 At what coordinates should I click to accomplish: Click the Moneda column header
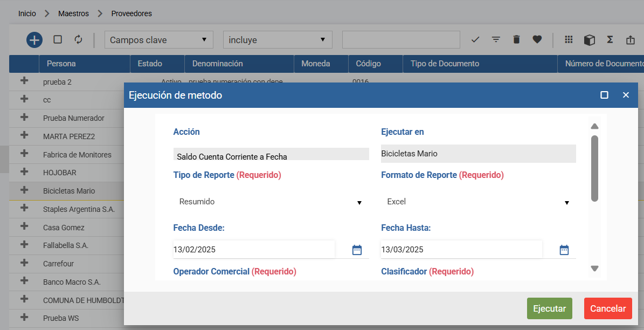click(321, 64)
